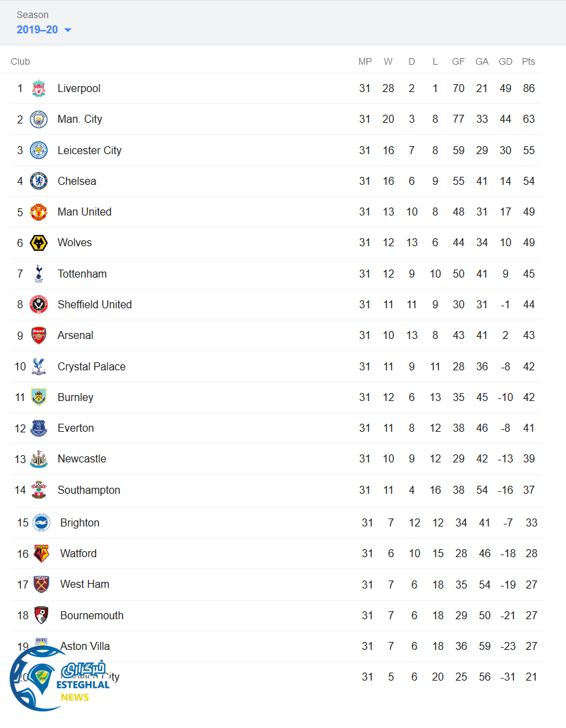
Task: Click the Tottenham cockerel crest
Action: tap(39, 274)
